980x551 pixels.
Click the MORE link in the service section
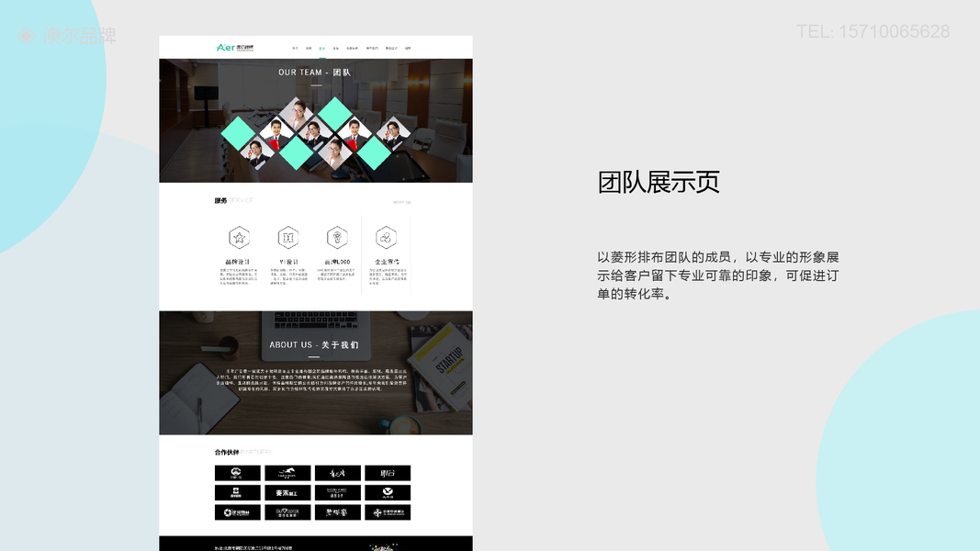click(402, 202)
